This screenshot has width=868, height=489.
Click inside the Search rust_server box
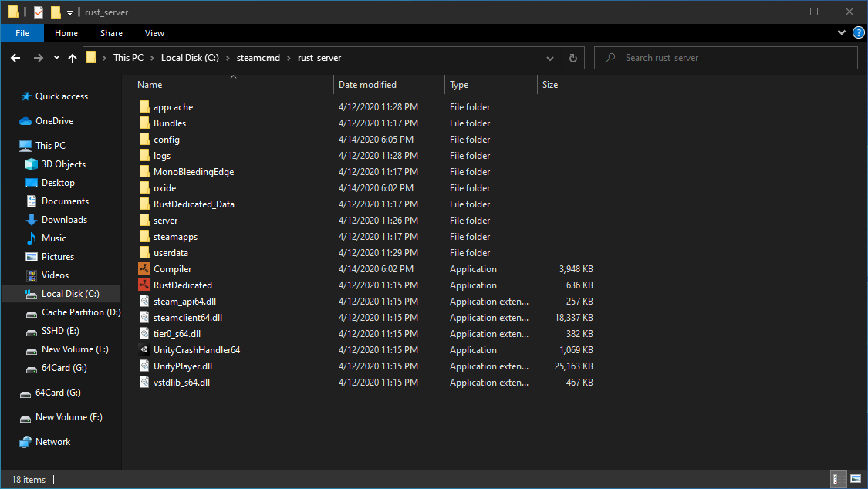pyautogui.click(x=725, y=58)
